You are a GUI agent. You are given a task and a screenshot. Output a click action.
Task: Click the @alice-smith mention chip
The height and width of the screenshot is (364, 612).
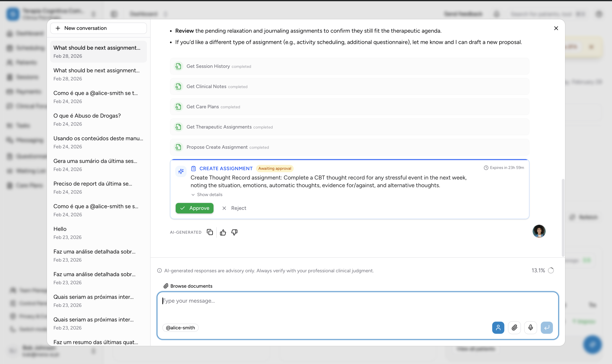tap(181, 327)
